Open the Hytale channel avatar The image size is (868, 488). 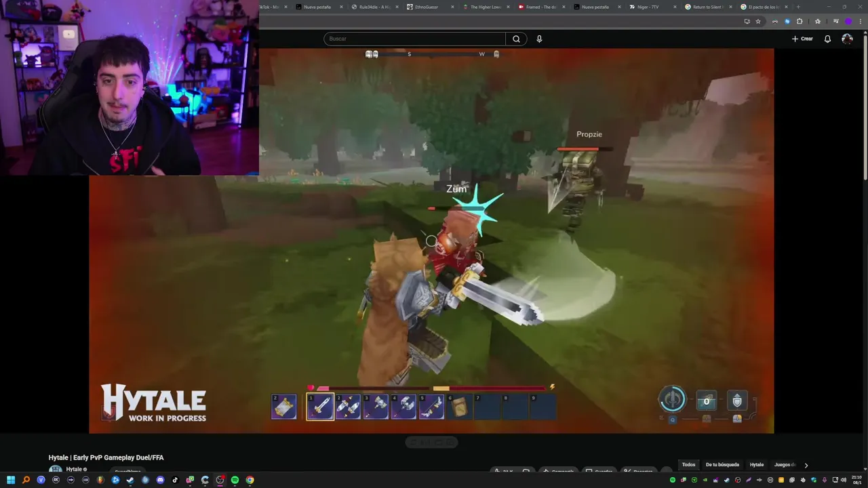tap(56, 470)
